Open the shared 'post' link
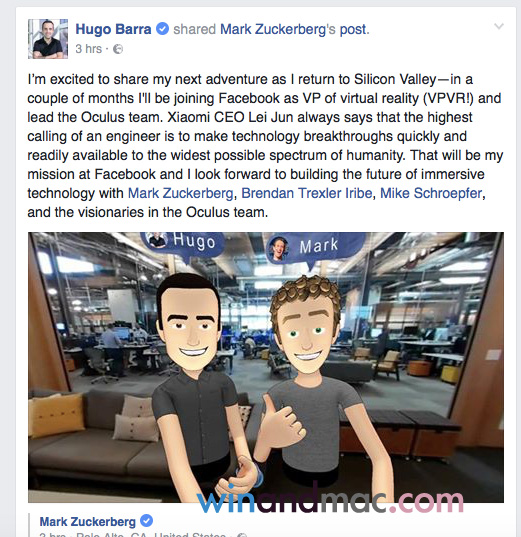The width and height of the screenshot is (521, 537). (353, 30)
